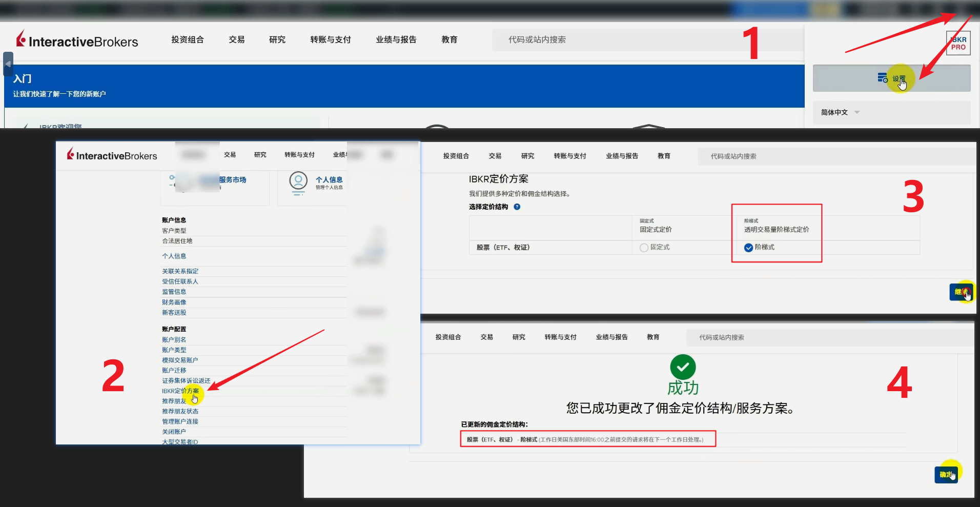Open the 账户迁移 link
The width and height of the screenshot is (980, 507).
click(x=174, y=370)
